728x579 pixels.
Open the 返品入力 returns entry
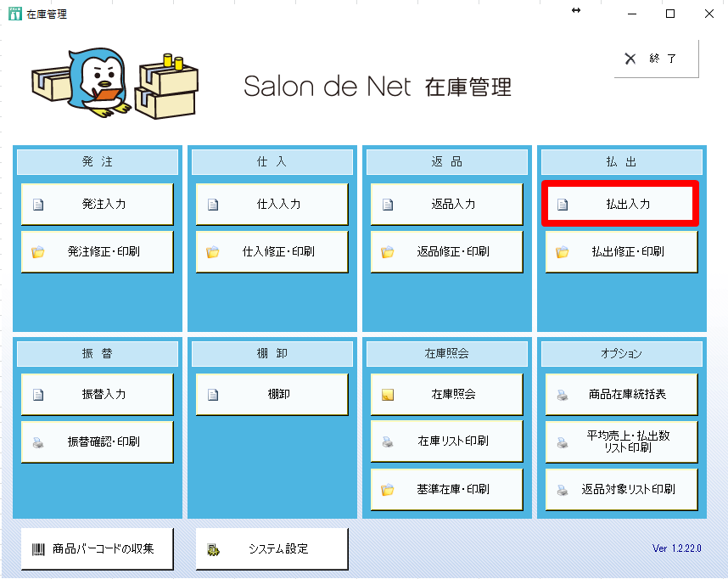[x=446, y=204]
